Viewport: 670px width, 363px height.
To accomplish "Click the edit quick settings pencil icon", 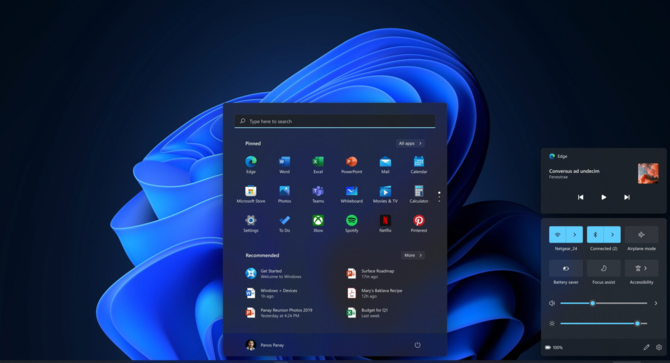I will 646,347.
